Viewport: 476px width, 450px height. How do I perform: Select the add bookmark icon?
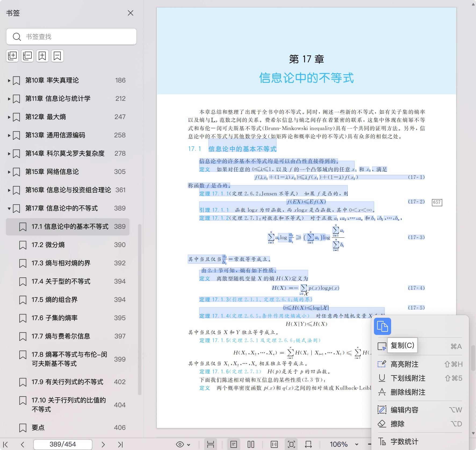[x=42, y=56]
